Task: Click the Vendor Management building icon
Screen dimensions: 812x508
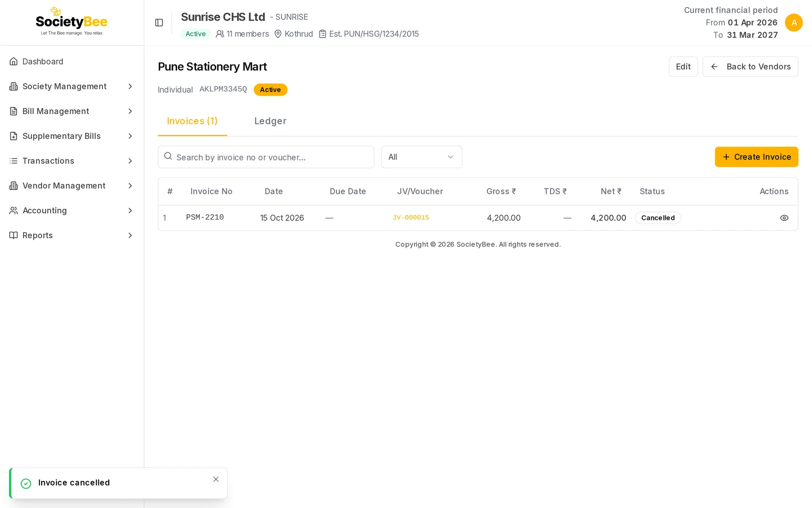Action: click(x=14, y=186)
